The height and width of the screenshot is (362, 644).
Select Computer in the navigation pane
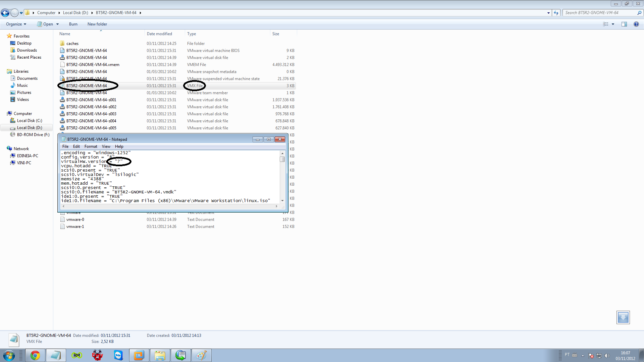click(23, 114)
